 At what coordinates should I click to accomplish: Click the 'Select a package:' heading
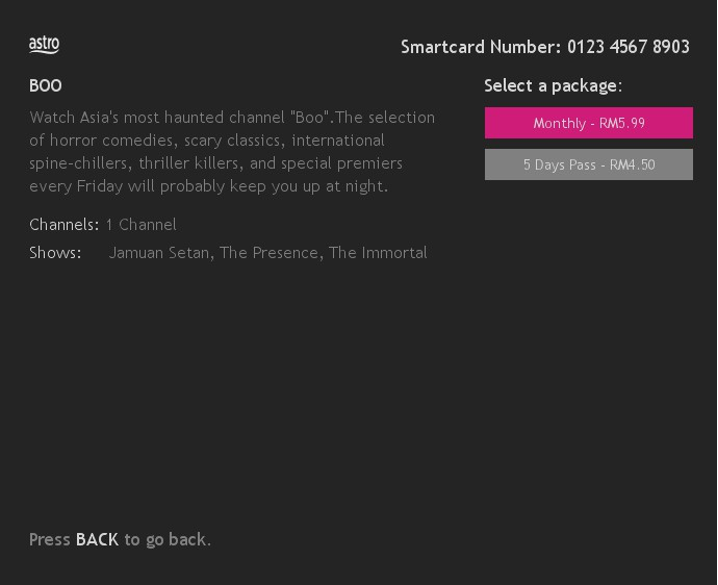pyautogui.click(x=553, y=86)
